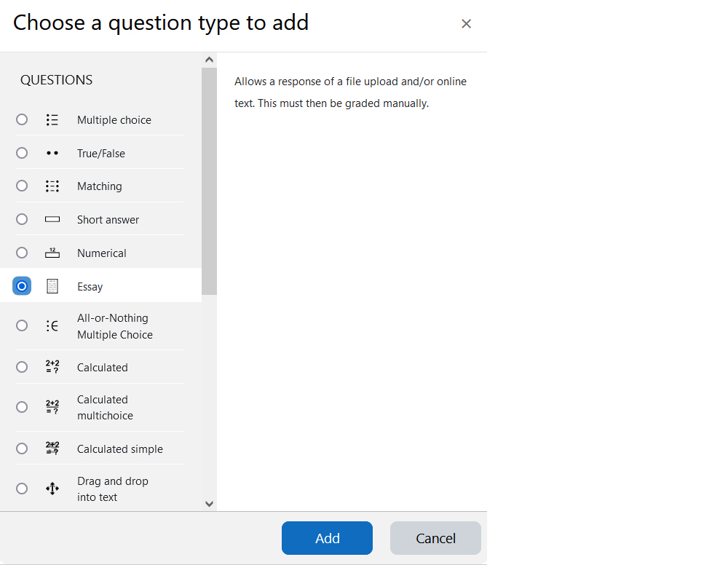Select the All-or-Nothing Multiple Choice radio button

coord(22,325)
